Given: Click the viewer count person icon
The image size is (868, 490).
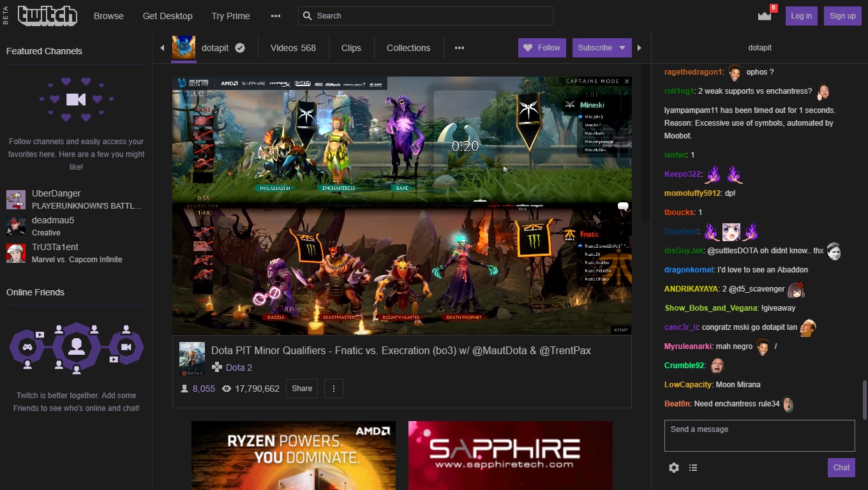Looking at the screenshot, I should [x=184, y=389].
